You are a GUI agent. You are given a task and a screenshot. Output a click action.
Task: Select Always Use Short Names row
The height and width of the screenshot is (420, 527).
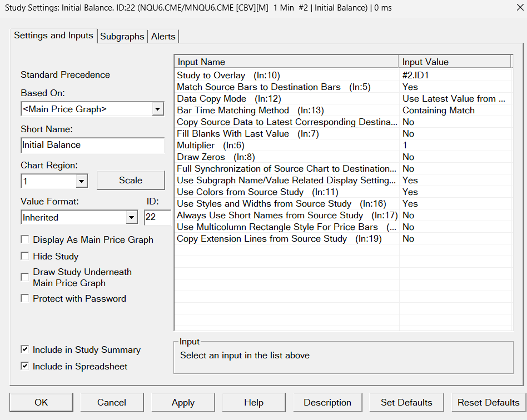344,215
